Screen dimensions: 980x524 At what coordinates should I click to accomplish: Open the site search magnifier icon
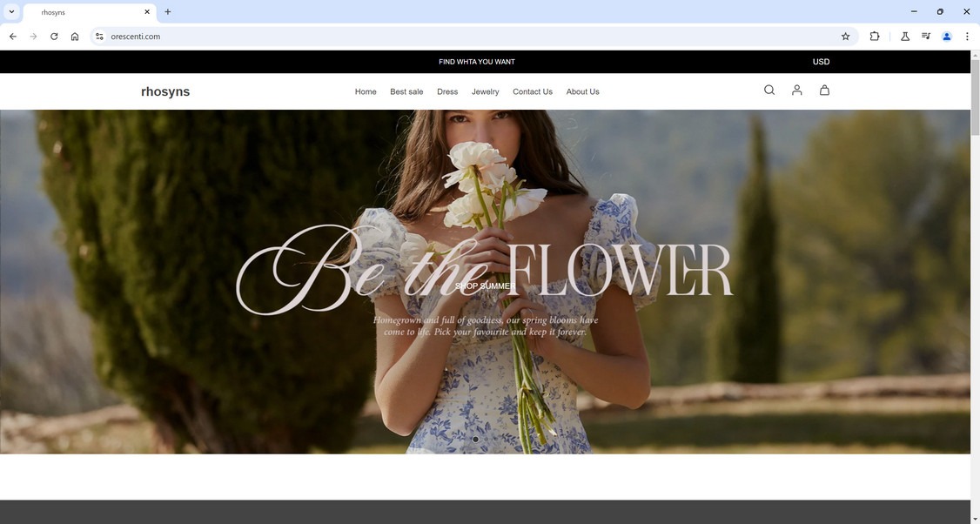[769, 90]
